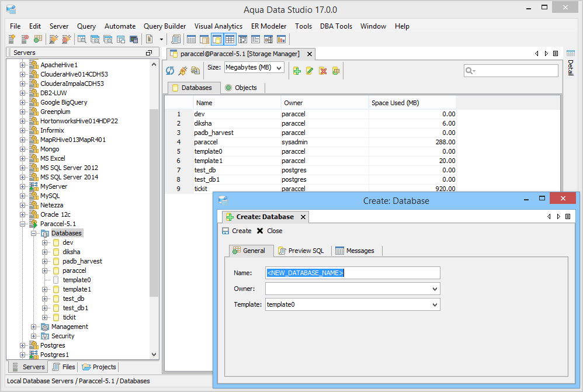Click the Detail panel icon at right edge
583x392 pixels.
(571, 53)
